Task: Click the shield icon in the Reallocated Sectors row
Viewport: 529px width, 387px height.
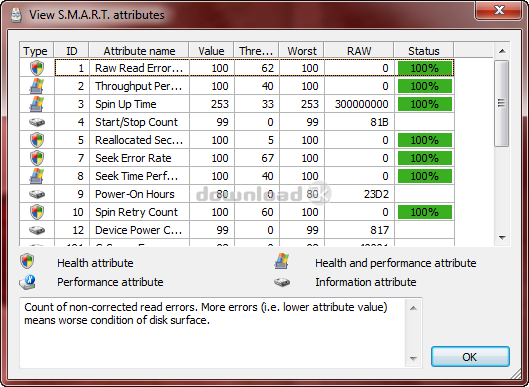Action: pyautogui.click(x=37, y=140)
